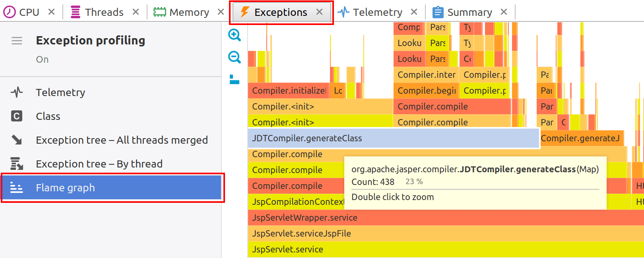Image resolution: width=644 pixels, height=258 pixels.
Task: Open the hamburger menu beside Exception profiling
Action: point(17,40)
